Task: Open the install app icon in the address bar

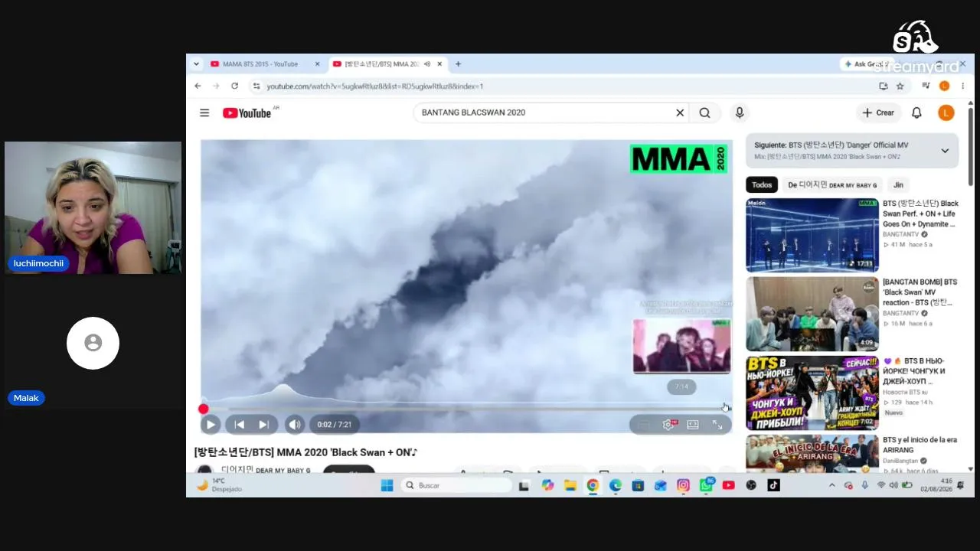Action: coord(884,86)
